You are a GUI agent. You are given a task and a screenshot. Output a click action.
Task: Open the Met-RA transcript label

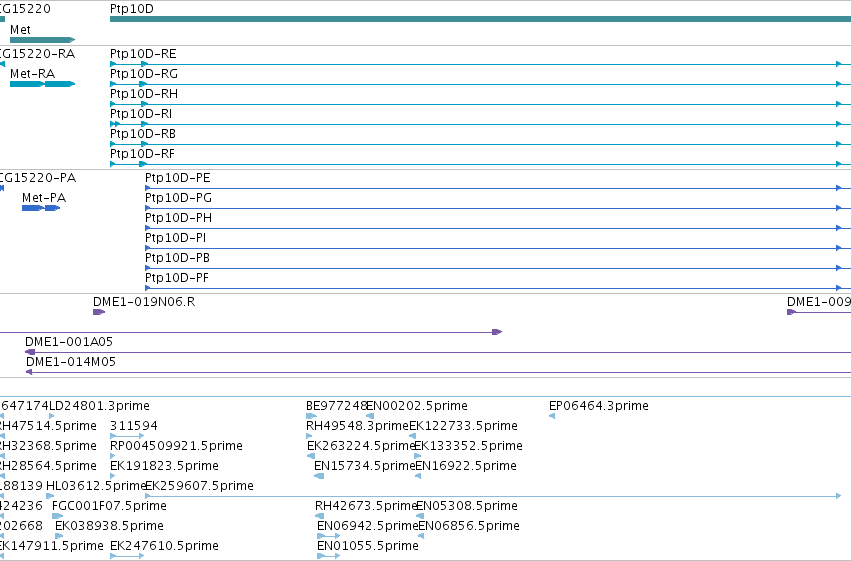pyautogui.click(x=32, y=74)
